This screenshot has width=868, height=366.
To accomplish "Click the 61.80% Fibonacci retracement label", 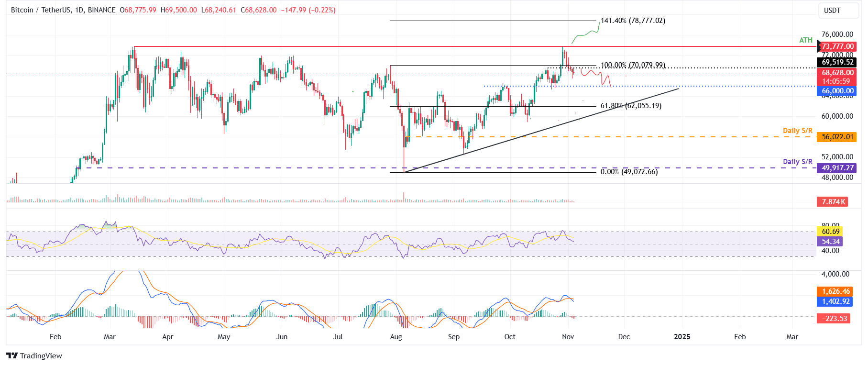I will point(631,106).
